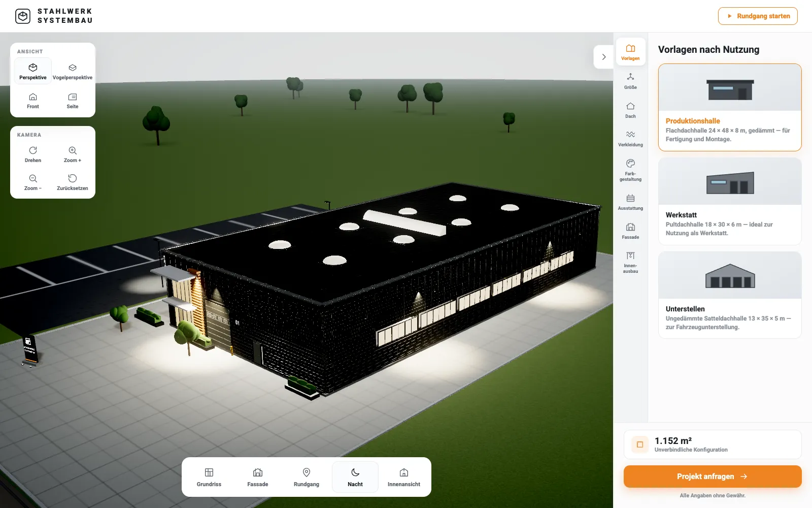812x508 pixels.
Task: Click the area square icon beside 1.152 m²
Action: coord(640,444)
